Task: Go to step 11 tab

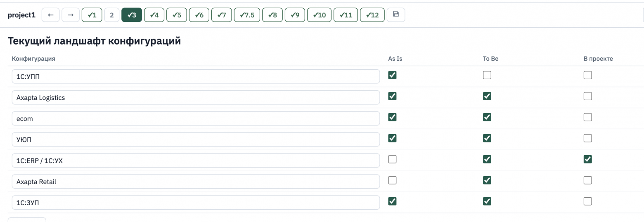Action: click(346, 15)
